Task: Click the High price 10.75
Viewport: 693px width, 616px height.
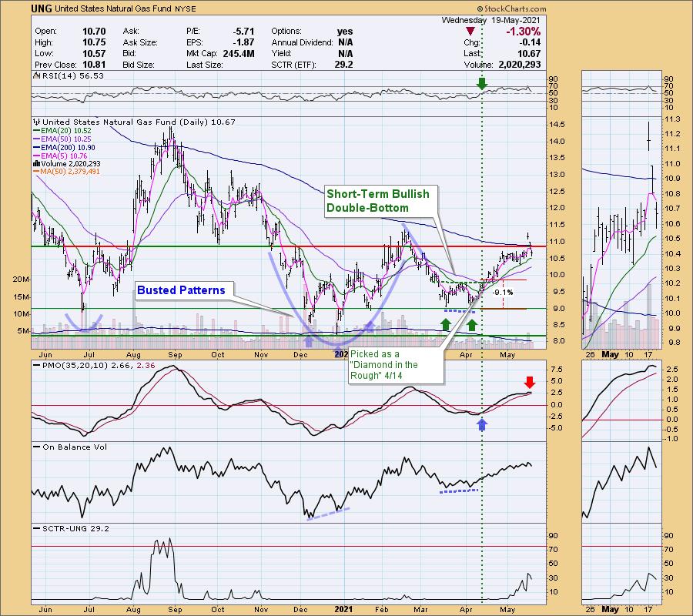Action: 94,42
